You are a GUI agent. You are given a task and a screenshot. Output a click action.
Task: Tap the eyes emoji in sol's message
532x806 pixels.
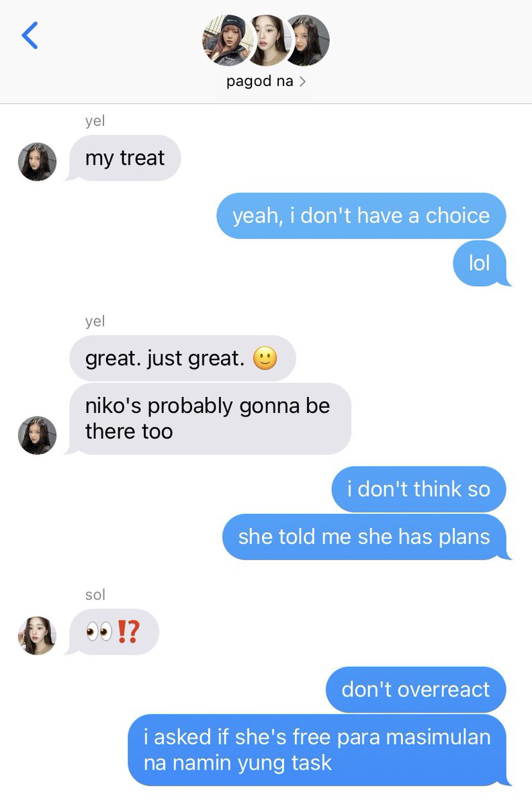click(99, 632)
